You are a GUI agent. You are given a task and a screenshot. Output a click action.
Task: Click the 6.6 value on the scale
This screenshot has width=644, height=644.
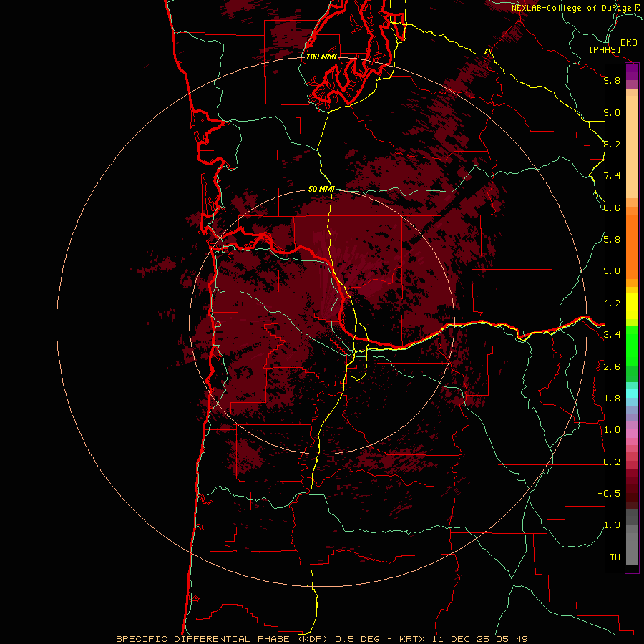click(x=612, y=208)
